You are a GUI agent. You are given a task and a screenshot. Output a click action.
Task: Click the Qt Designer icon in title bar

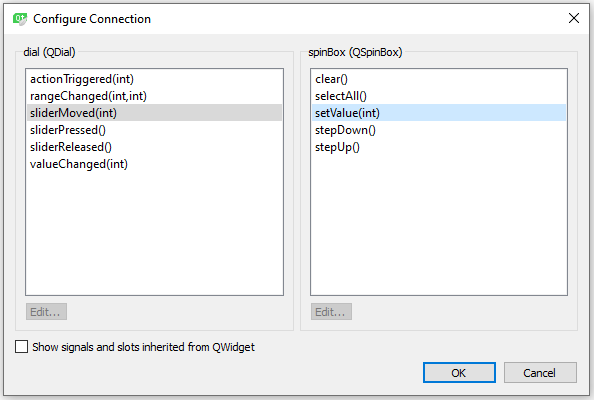click(20, 19)
